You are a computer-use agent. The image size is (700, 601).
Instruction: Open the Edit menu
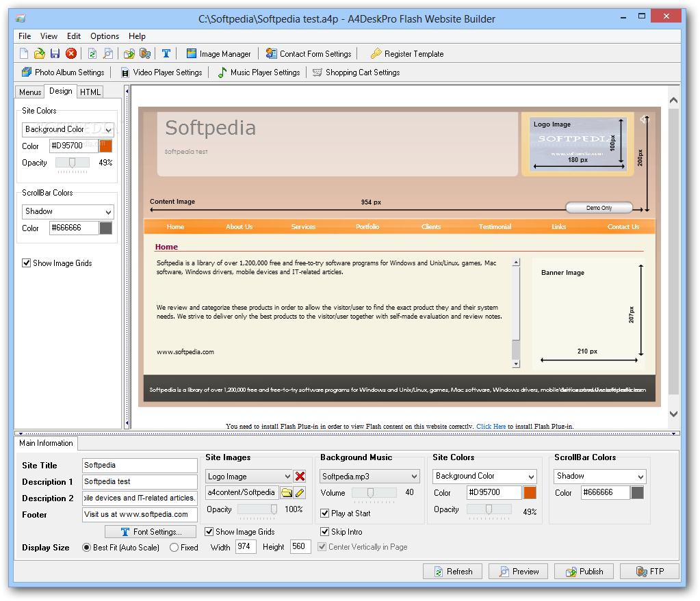coord(74,36)
